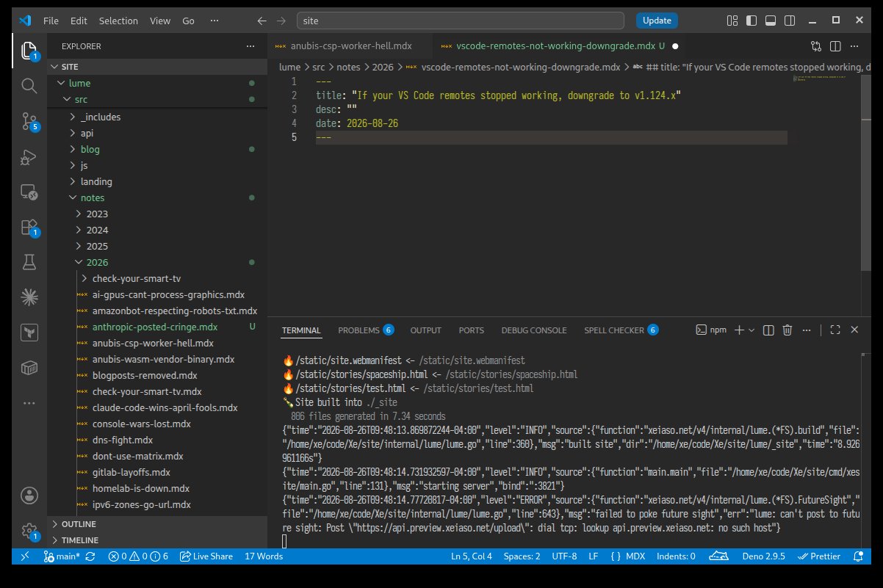Click the VS Code logo icon
The width and height of the screenshot is (883, 588).
26,21
